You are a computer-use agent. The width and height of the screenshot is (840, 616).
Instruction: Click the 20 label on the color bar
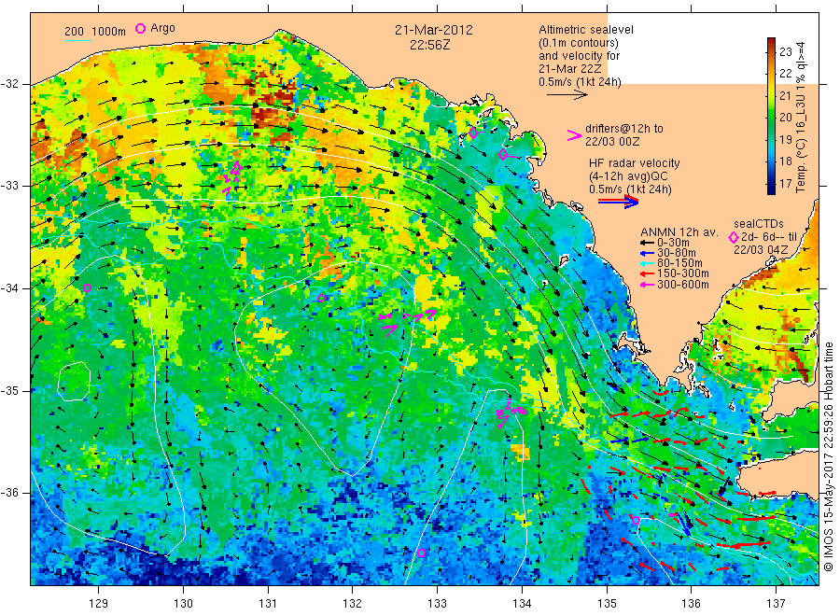click(x=785, y=118)
